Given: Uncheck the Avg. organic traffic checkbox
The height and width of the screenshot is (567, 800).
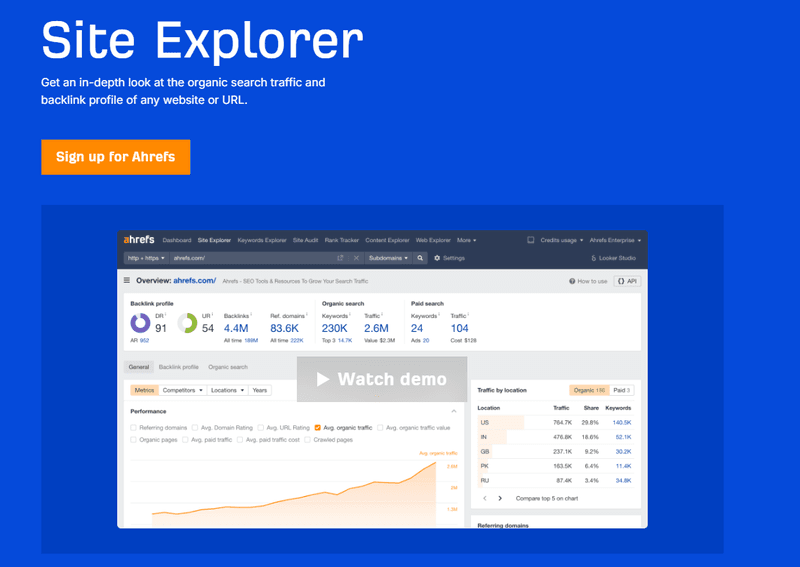Looking at the screenshot, I should (x=317, y=428).
